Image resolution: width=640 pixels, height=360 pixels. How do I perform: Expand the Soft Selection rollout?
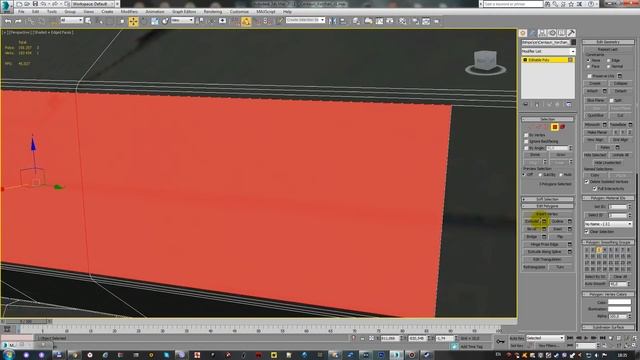pos(547,199)
